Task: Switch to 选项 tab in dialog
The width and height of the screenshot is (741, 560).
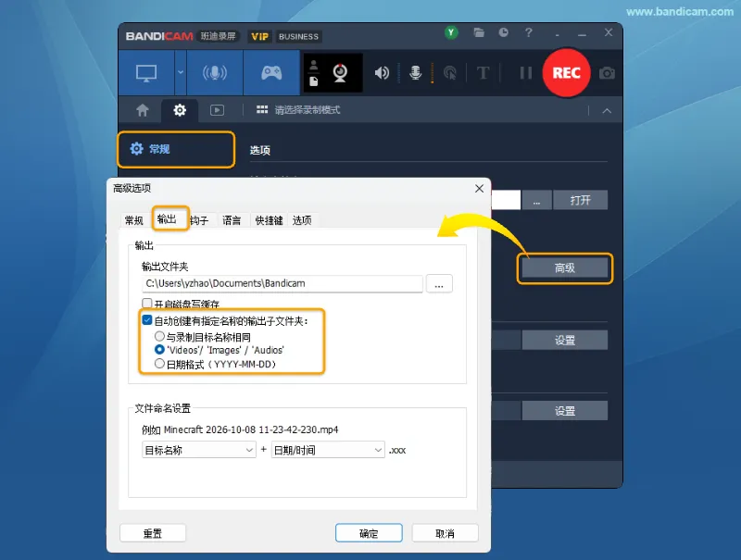Action: pos(302,220)
